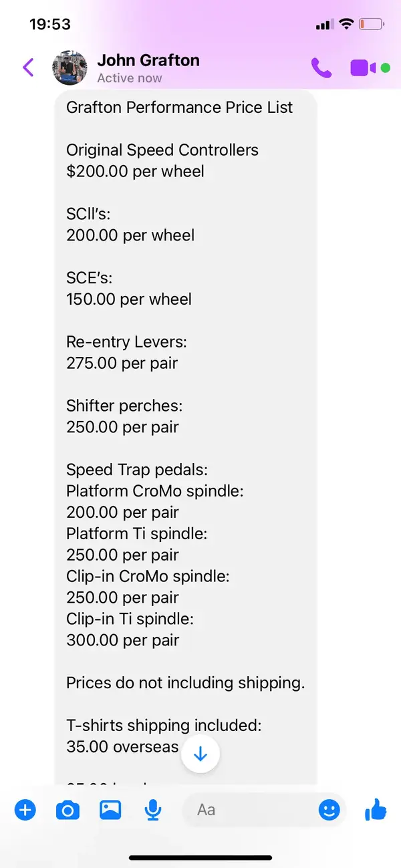Open John Grafton's profile picture
Viewport: 401px width, 868px height.
[70, 67]
